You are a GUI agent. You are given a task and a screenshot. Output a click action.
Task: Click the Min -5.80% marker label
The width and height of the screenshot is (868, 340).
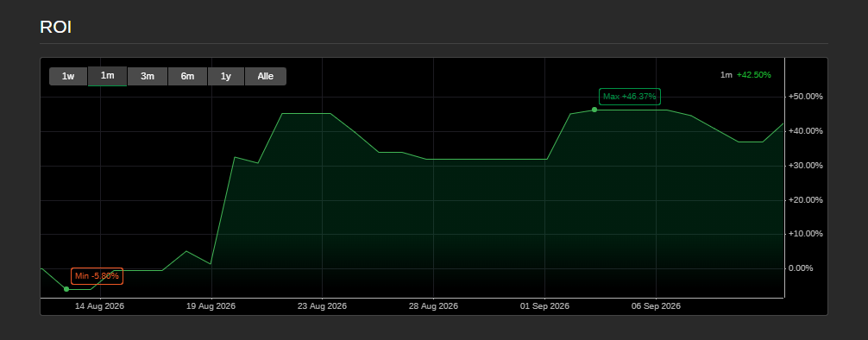pos(97,276)
